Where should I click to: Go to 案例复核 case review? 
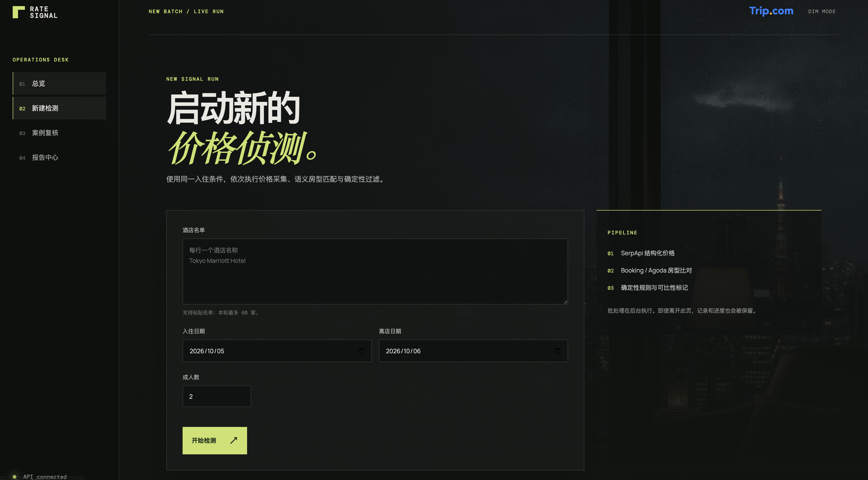pos(59,133)
